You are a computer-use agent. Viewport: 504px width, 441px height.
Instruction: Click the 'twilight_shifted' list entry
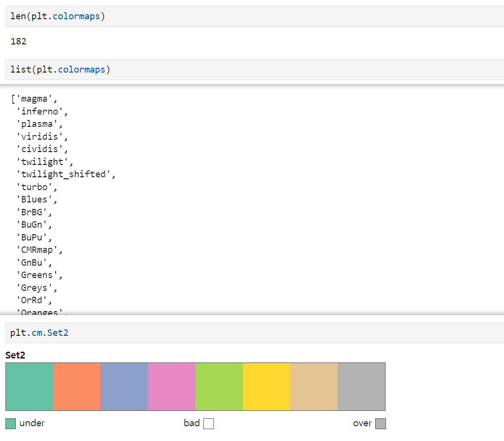pyautogui.click(x=63, y=174)
